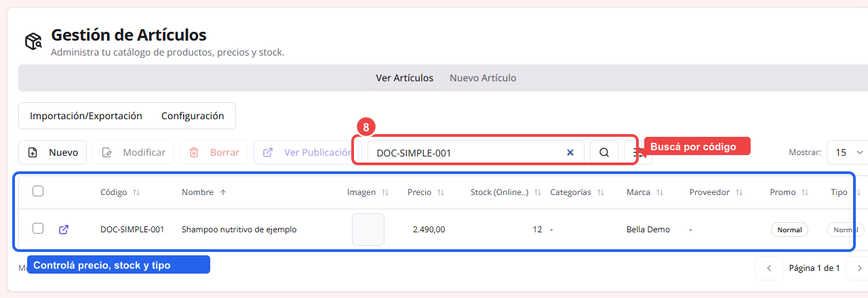Screen dimensions: 868x298
Task: Sort by the Imagen column
Action: point(368,192)
